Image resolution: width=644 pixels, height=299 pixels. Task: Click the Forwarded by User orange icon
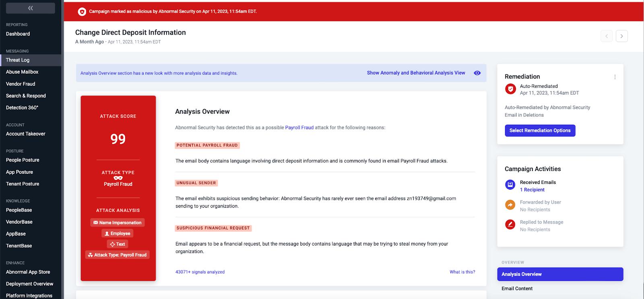point(510,205)
